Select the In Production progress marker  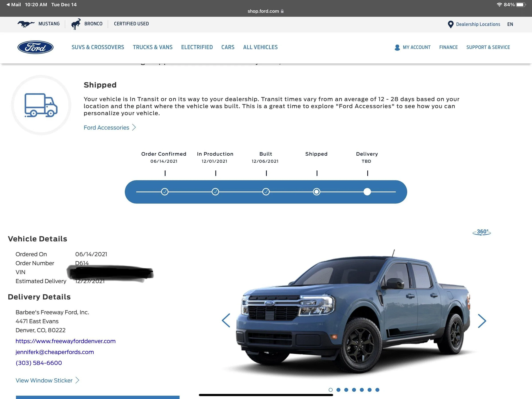215,192
